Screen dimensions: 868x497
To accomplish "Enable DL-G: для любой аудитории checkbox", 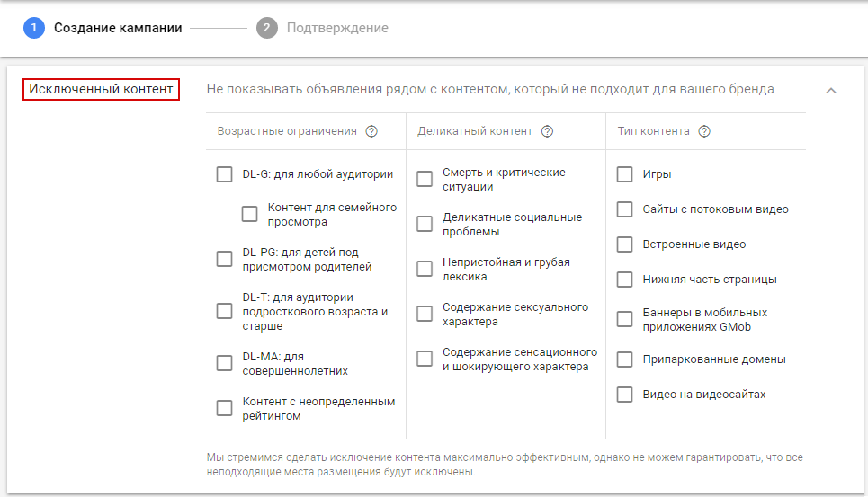I will click(225, 174).
